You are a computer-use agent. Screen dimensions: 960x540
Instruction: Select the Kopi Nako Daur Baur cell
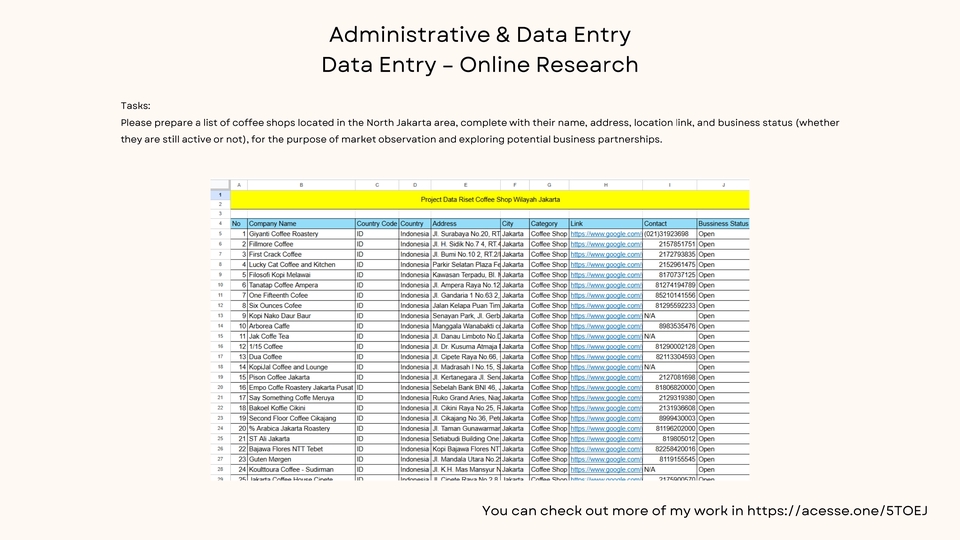300,316
